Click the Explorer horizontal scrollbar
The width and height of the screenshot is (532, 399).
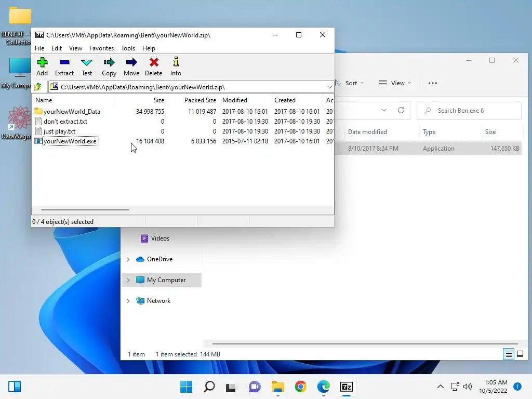tap(365, 344)
